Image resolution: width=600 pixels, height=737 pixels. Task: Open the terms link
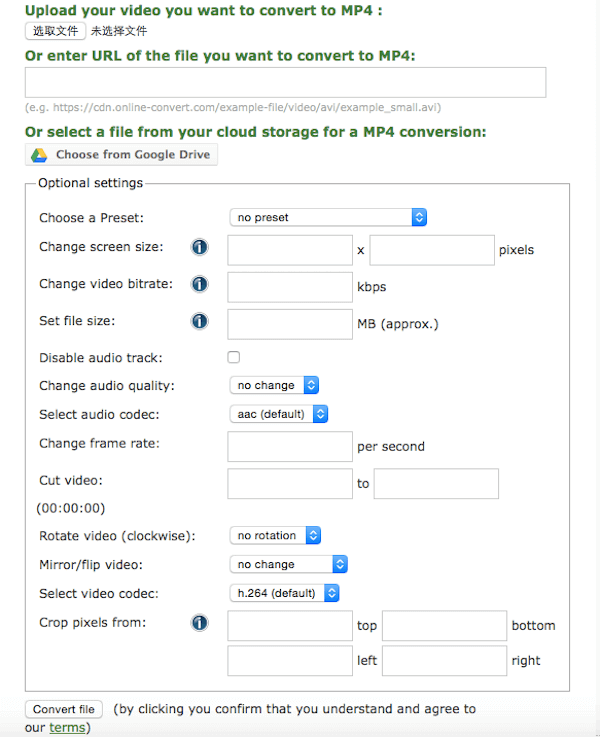point(67,728)
